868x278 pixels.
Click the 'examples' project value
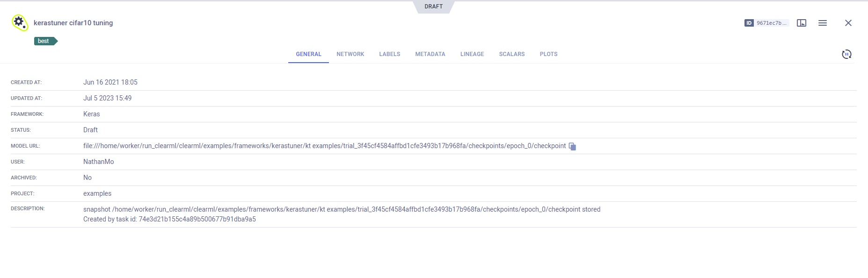click(97, 193)
